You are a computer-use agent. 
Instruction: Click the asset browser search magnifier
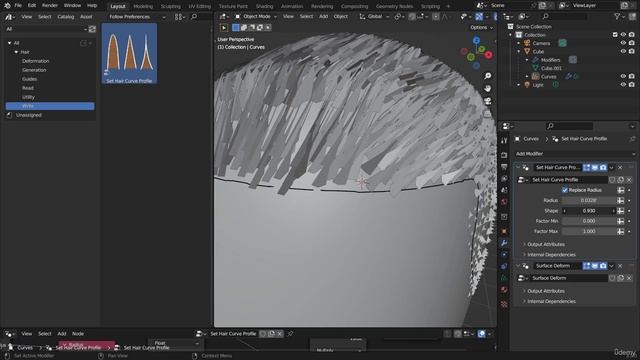pos(194,17)
